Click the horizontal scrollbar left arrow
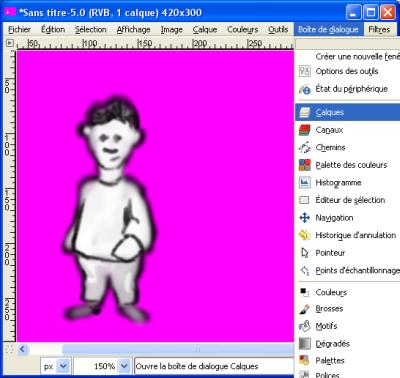400x378 pixels. tap(22, 349)
